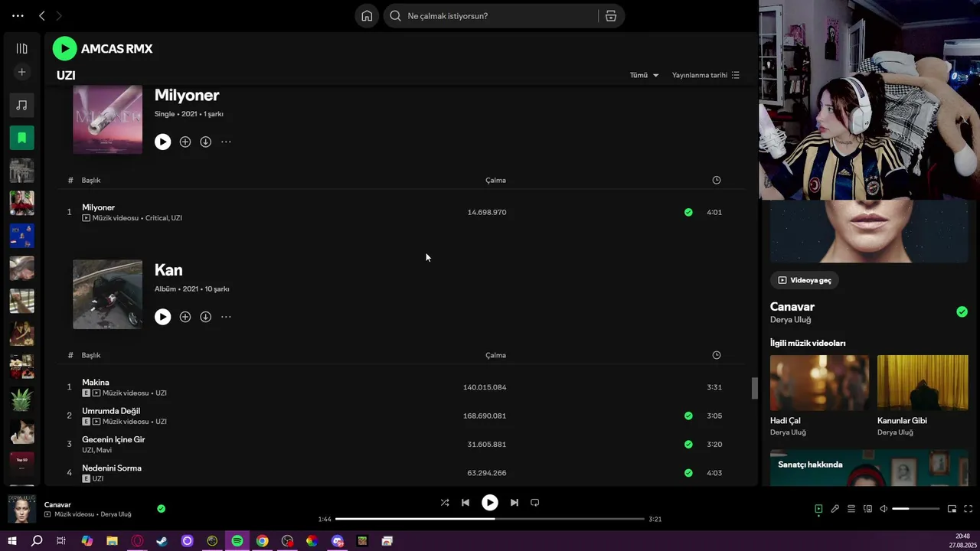Skip to next track
Screen dimensions: 980x551
point(514,503)
